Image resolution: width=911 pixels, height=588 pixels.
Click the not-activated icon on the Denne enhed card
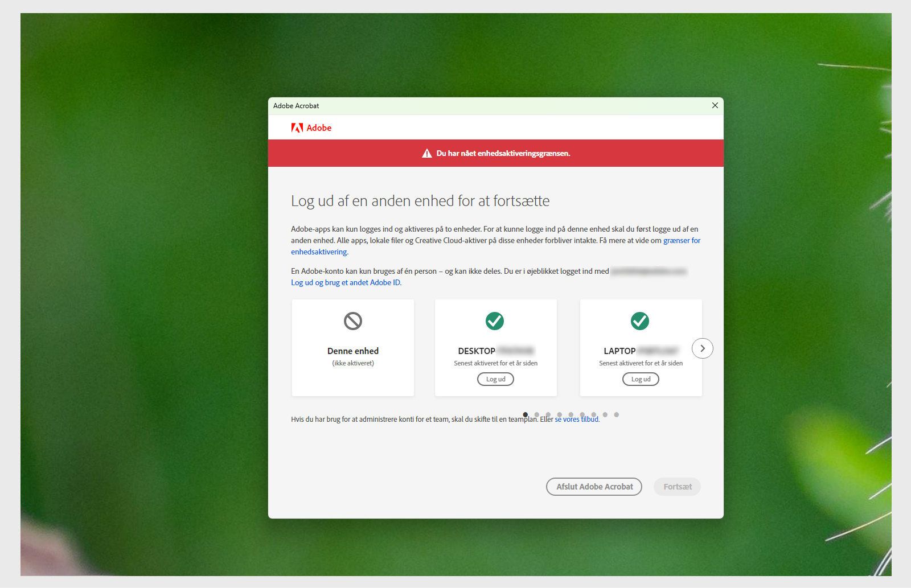(353, 321)
